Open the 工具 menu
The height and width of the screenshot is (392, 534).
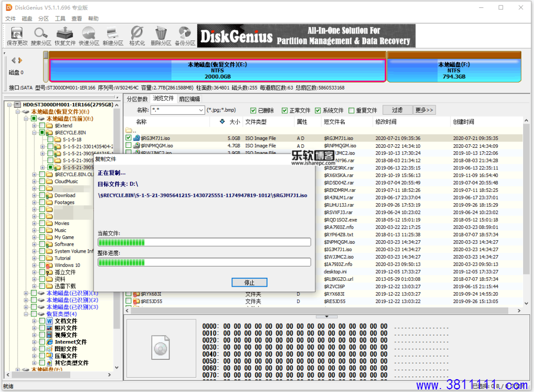pyautogui.click(x=60, y=18)
